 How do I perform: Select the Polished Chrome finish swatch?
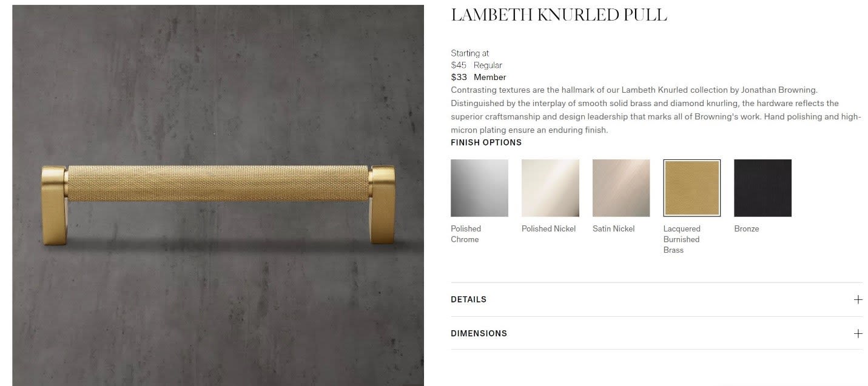[x=479, y=188]
